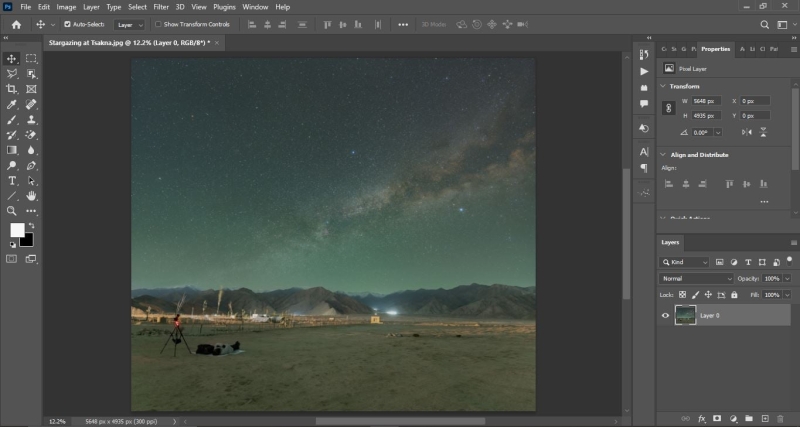The image size is (800, 427).
Task: Select the Frame tool
Action: (31, 89)
